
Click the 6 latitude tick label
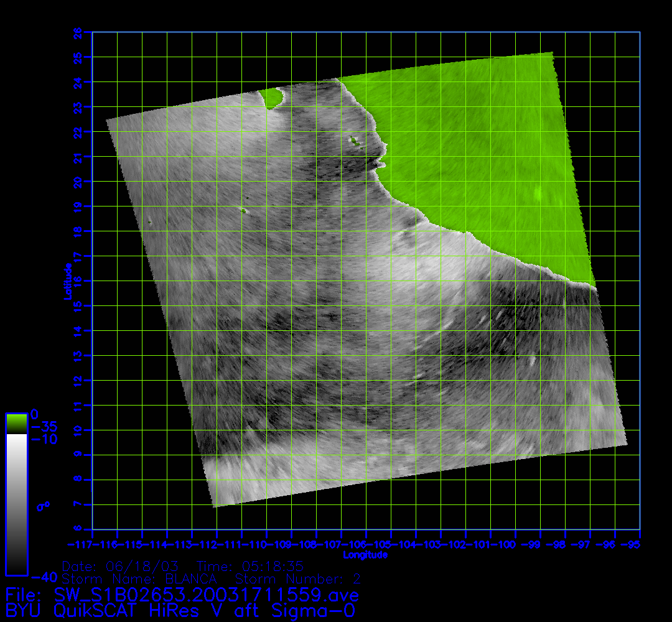click(78, 529)
